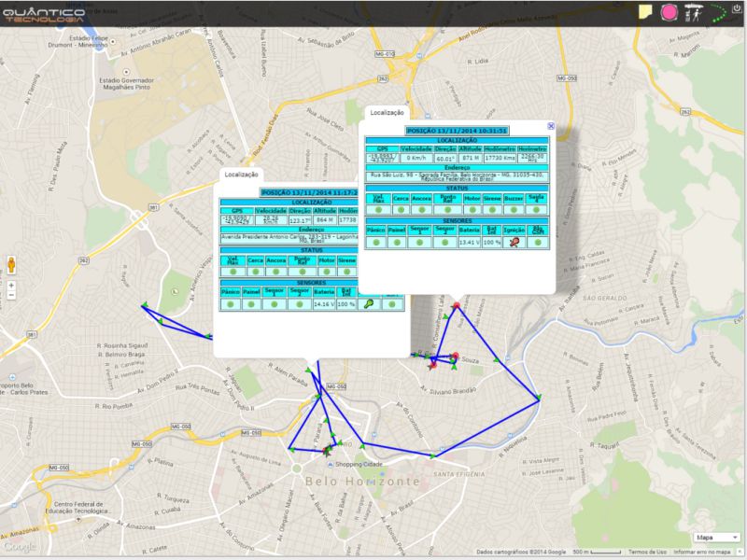Image resolution: width=747 pixels, height=560 pixels.
Task: Click the Informar erro no mapa link
Action: pos(702,552)
